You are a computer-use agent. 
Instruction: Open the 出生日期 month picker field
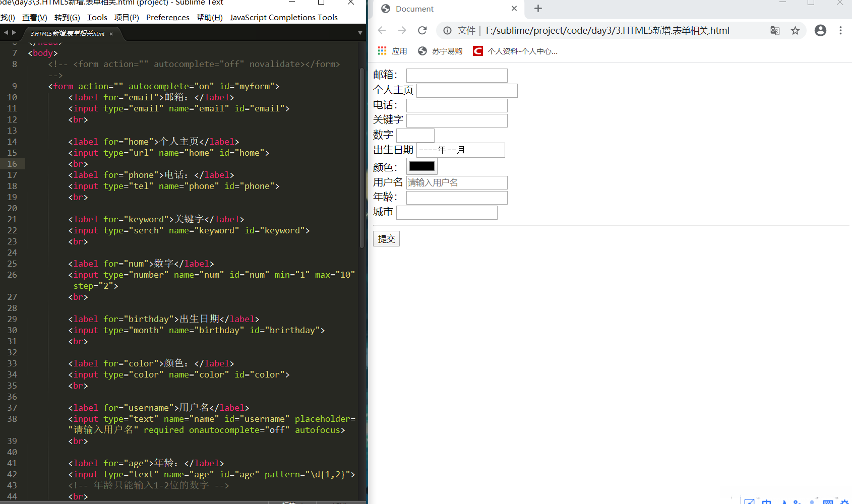(461, 150)
